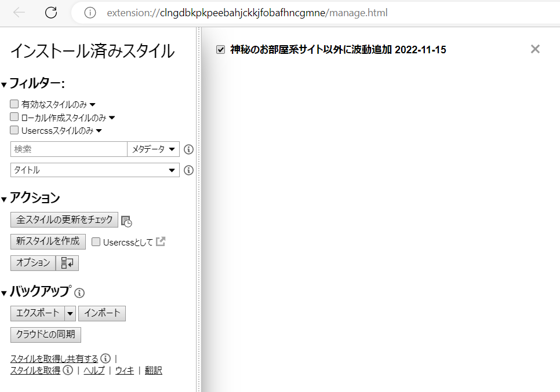This screenshot has height=392, width=560.
Task: Click info icon next to バックアップ heading
Action: tap(80, 292)
